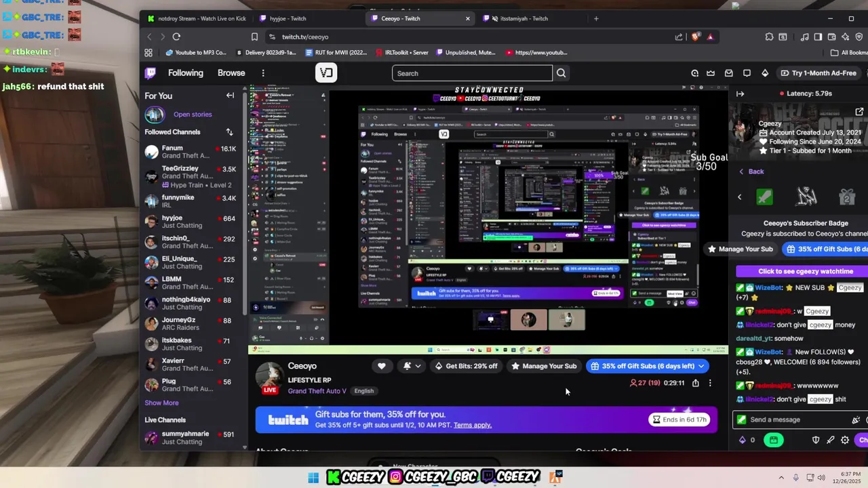
Task: Open the Youtube to MP3 bookmark
Action: [x=197, y=52]
